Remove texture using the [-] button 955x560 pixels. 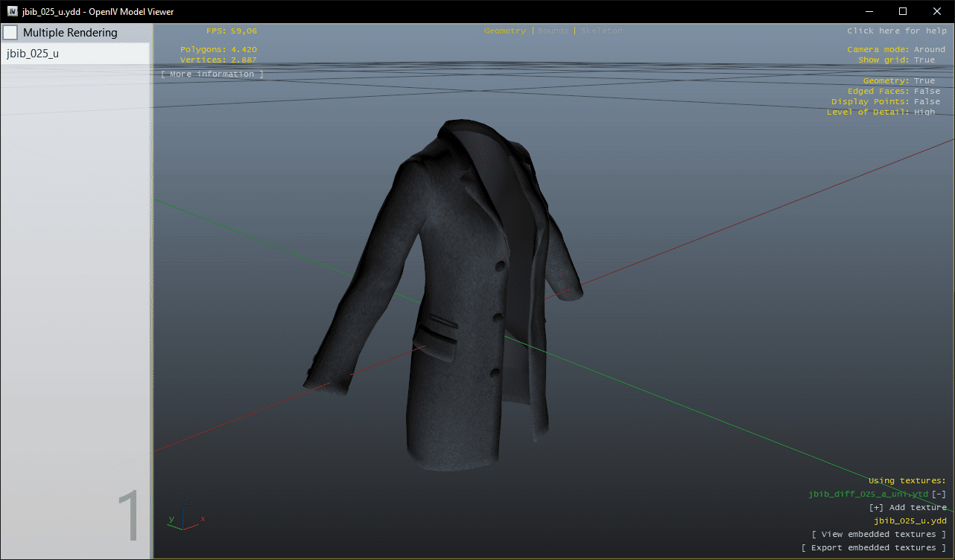click(x=939, y=494)
